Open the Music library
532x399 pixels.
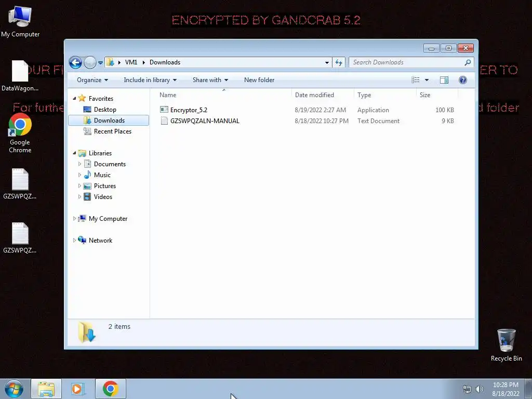click(x=102, y=175)
